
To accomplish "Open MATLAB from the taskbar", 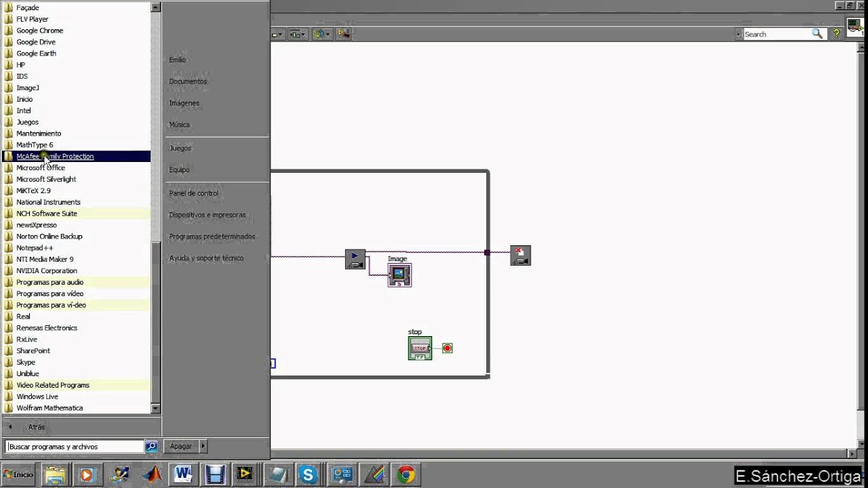I will tap(152, 474).
